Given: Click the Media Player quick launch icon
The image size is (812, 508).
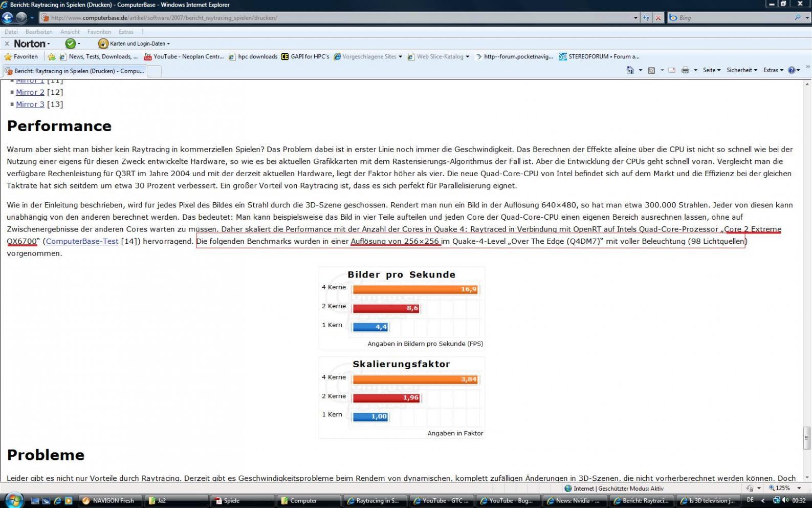Looking at the screenshot, I should tap(69, 501).
